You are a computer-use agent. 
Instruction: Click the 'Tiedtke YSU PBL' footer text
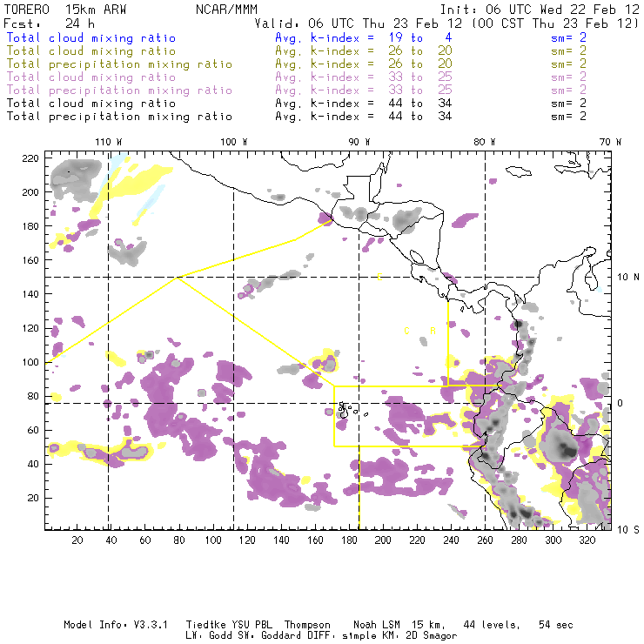point(229,625)
